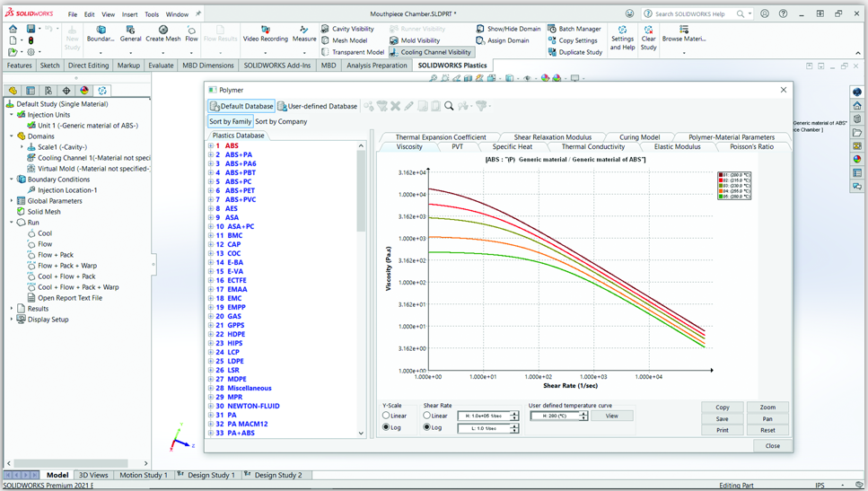This screenshot has width=868, height=491.
Task: Open the DisplayManager tab icon
Action: [x=84, y=91]
